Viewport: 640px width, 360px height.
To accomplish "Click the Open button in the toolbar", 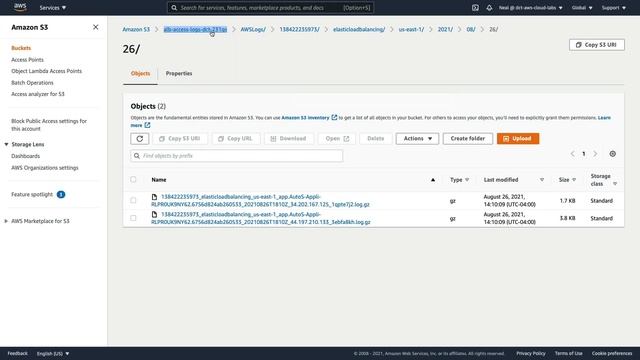I will pos(337,139).
